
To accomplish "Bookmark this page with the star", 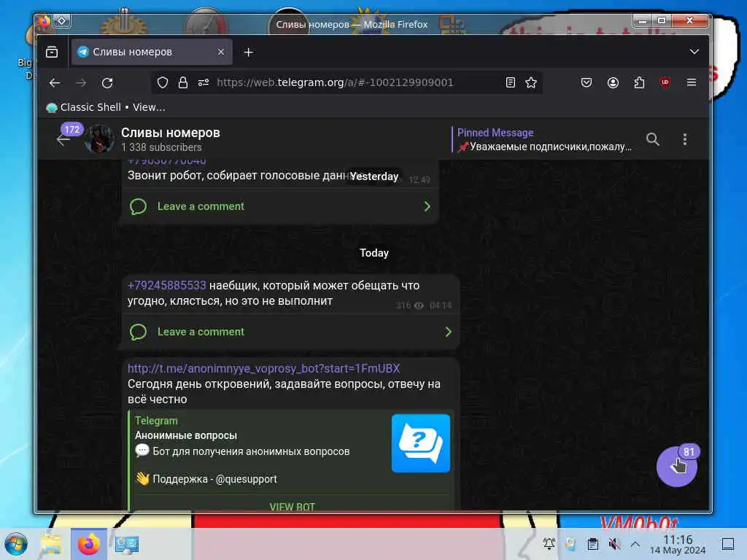I will pyautogui.click(x=531, y=83).
